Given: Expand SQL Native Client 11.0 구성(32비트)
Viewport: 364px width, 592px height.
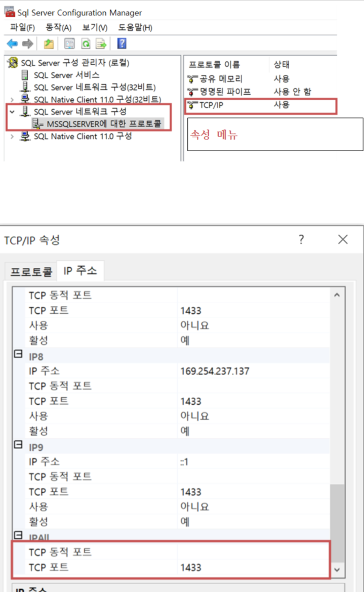Looking at the screenshot, I should [12, 99].
